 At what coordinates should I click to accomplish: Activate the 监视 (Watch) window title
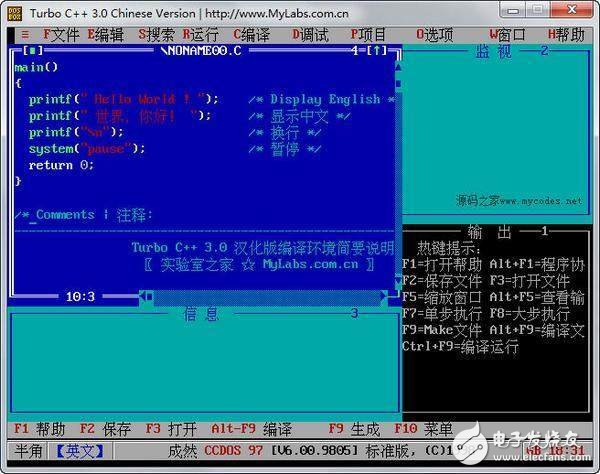(x=493, y=51)
